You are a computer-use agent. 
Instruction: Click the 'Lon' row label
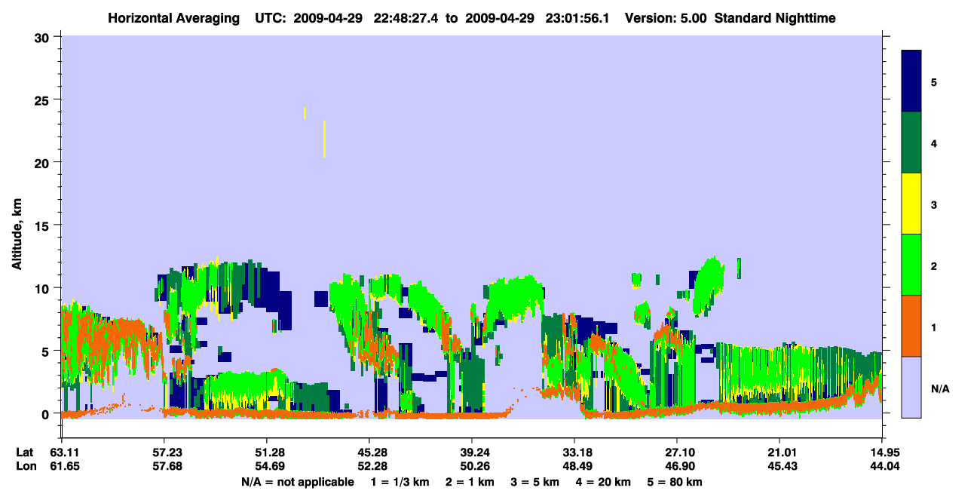pos(25,467)
